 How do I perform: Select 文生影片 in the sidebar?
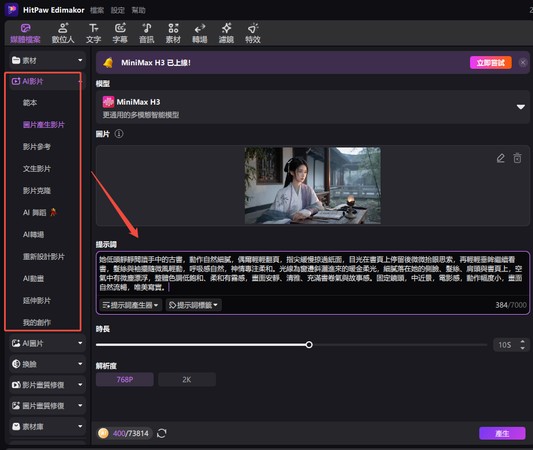[37, 169]
